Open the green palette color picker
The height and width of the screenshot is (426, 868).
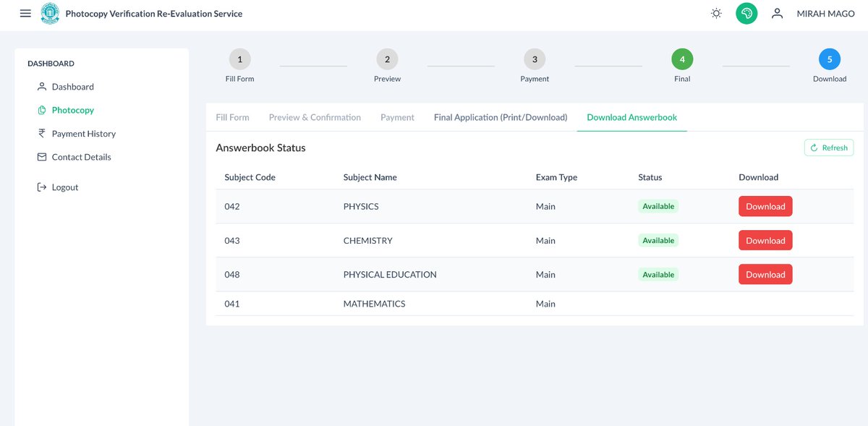(746, 13)
